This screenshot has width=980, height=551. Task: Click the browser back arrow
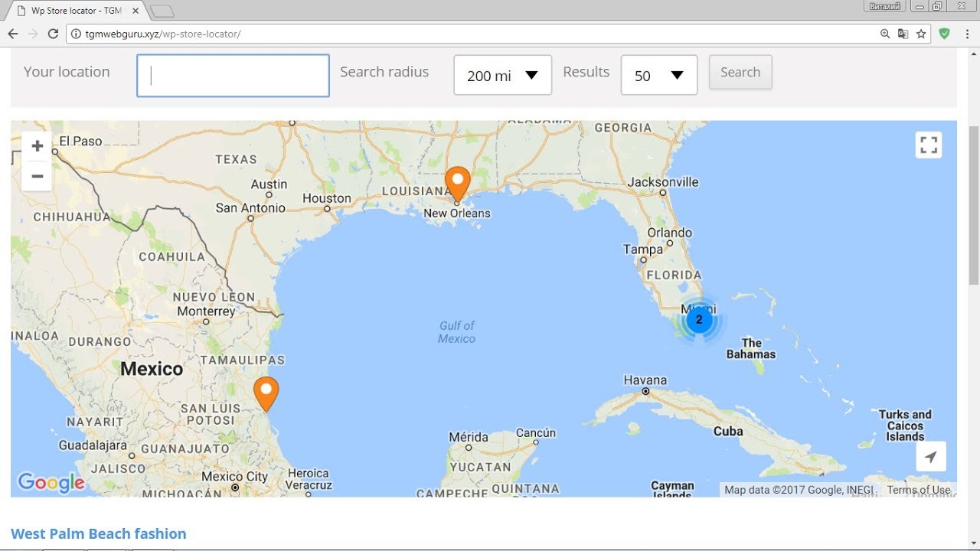click(x=13, y=34)
